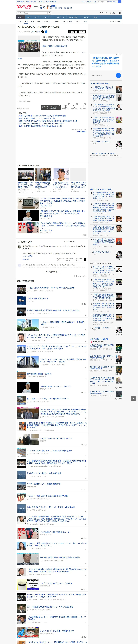The width and height of the screenshot is (138, 644).
Task: Open the 東京・銀座 スプレー噴射 article
Action: pyautogui.click(x=48, y=399)
